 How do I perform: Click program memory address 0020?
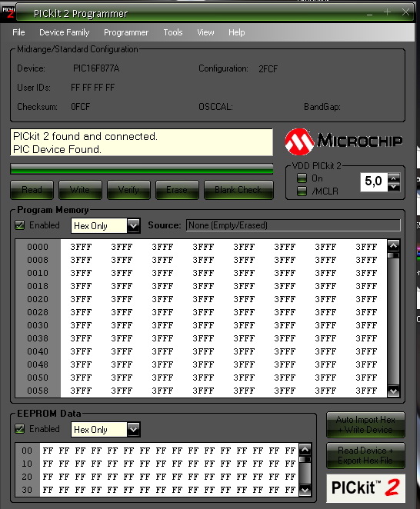(x=38, y=299)
